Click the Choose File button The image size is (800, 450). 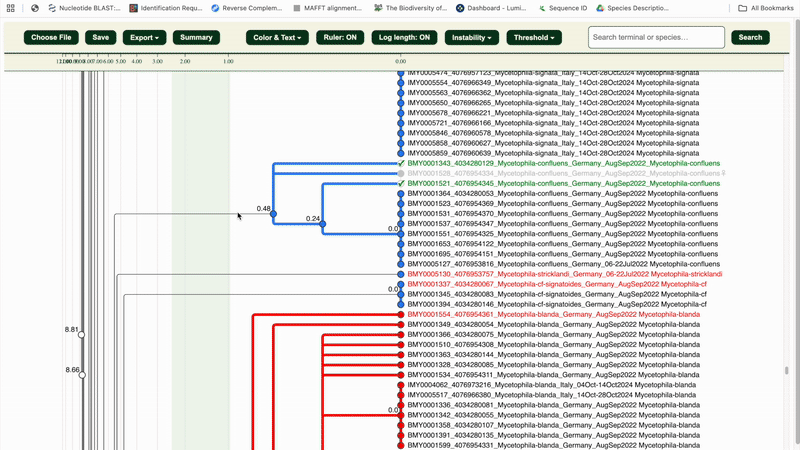(x=51, y=38)
